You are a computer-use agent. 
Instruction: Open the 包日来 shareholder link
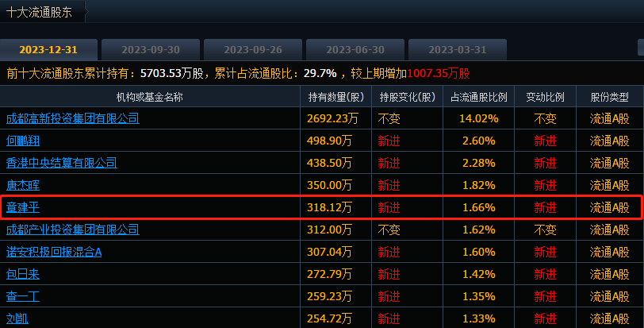coord(23,274)
